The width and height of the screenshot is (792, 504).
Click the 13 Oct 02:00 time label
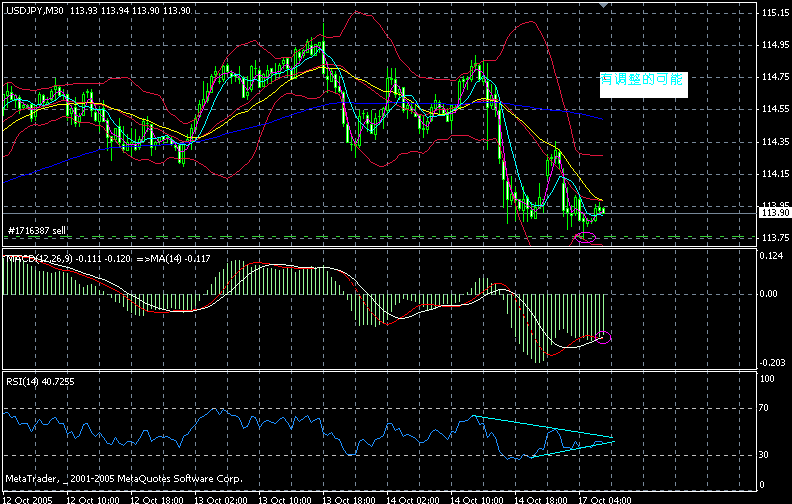coord(221,500)
